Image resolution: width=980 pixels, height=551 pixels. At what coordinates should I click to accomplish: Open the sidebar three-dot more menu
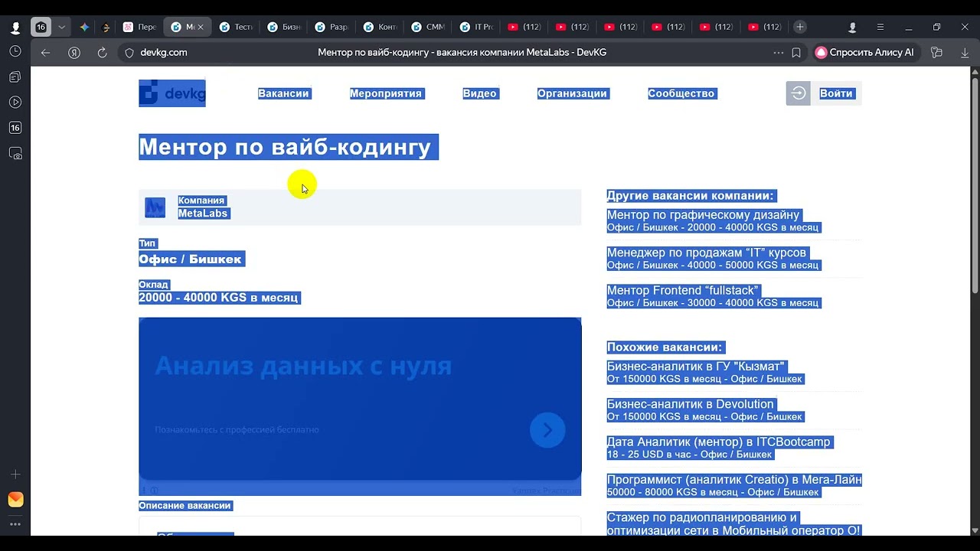click(x=15, y=525)
